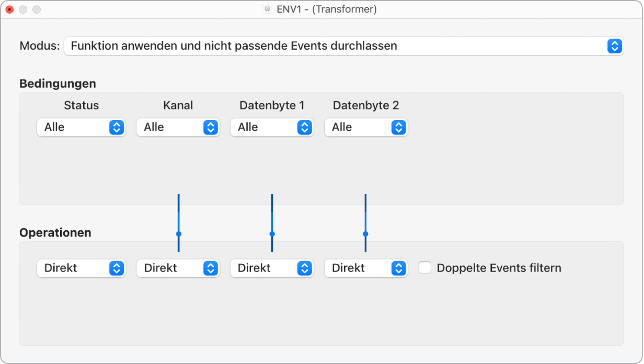
Task: Click the Transformer proxy icon in the title bar
Action: [268, 9]
